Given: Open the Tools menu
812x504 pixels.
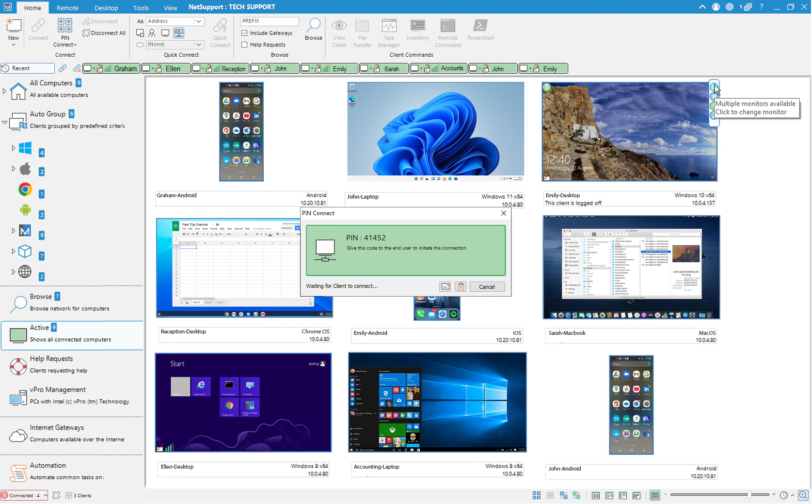Looking at the screenshot, I should [x=141, y=7].
